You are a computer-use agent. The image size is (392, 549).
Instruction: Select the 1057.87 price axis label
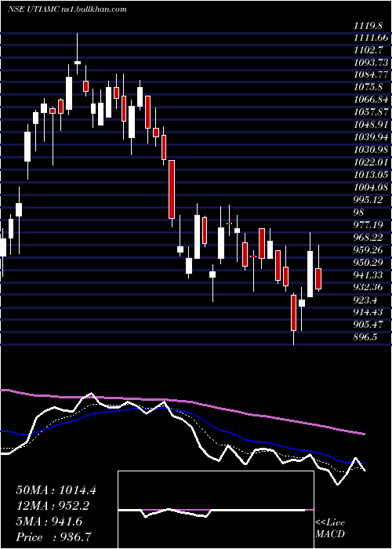[371, 113]
